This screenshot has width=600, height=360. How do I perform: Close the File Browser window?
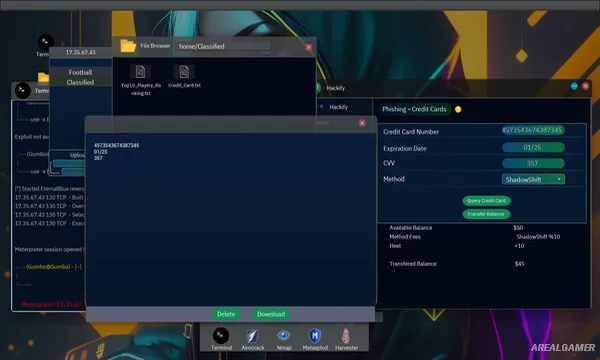coord(308,47)
